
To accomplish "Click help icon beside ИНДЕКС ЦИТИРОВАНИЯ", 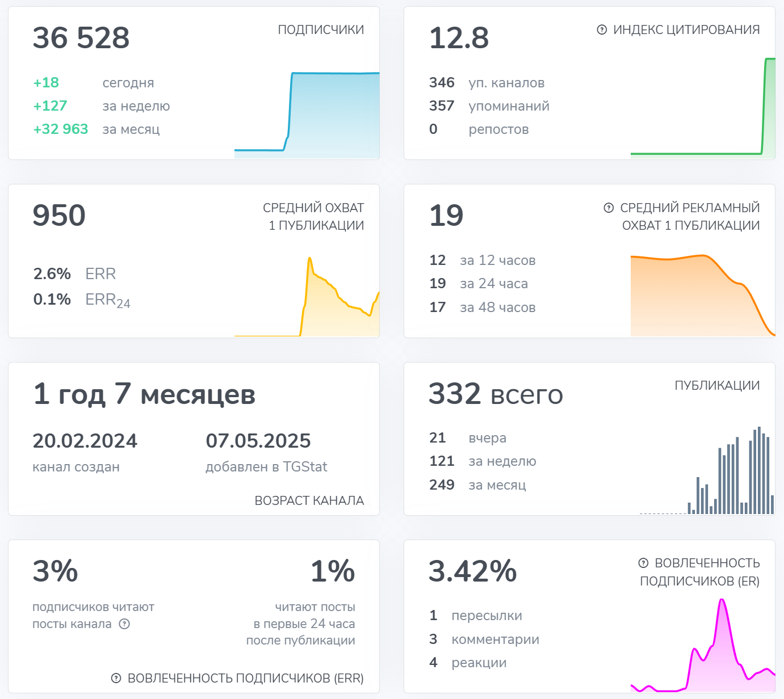I will tap(602, 30).
